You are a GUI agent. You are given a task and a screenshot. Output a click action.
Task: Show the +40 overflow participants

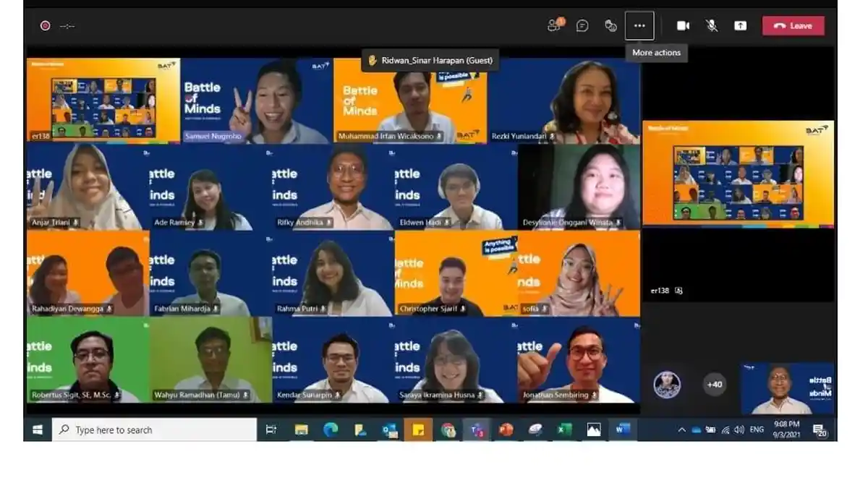tap(715, 385)
